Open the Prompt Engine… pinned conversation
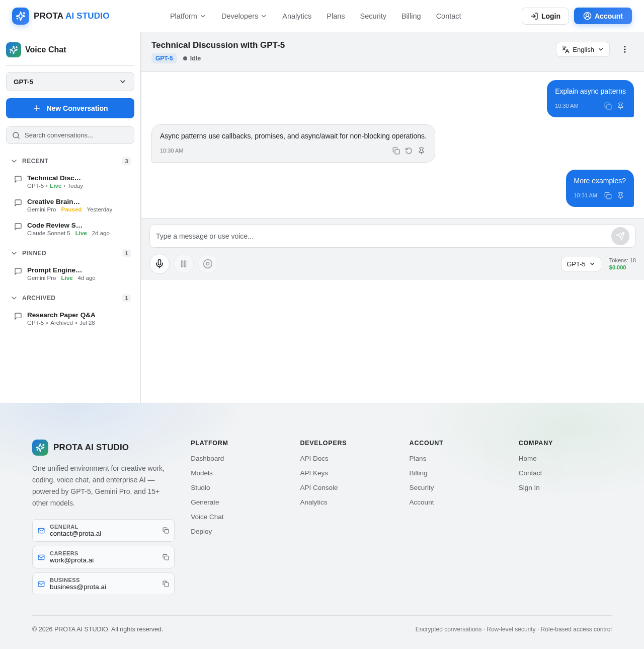This screenshot has width=644, height=649. coord(70,274)
